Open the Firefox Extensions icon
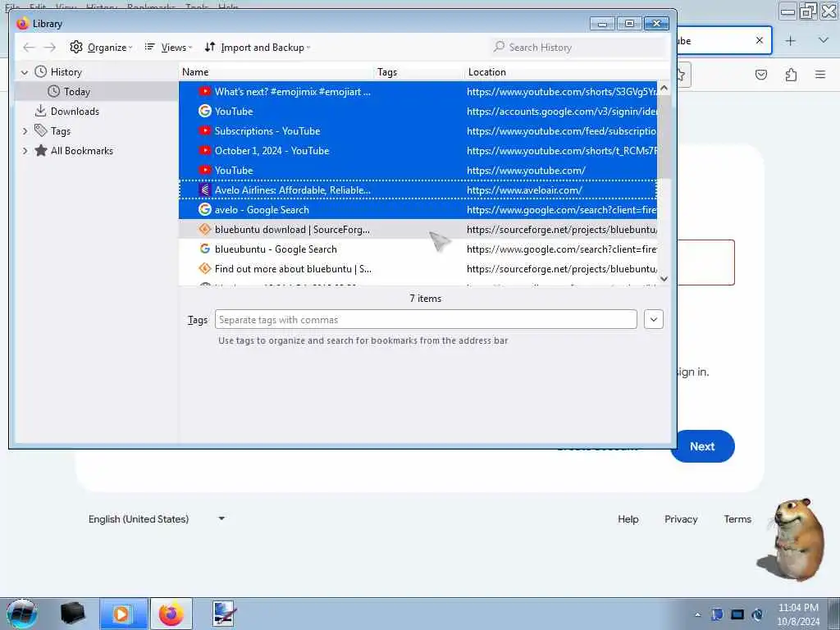840x630 pixels. (791, 75)
